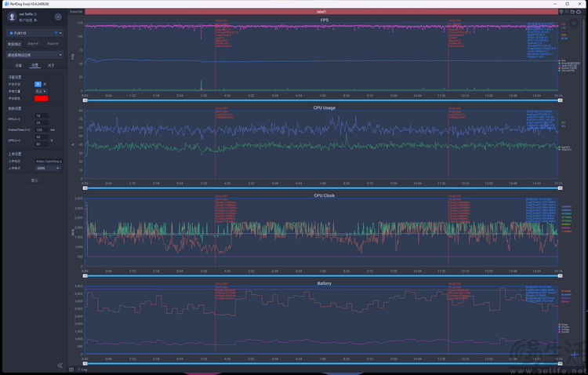This screenshot has height=375, width=588.
Task: Toggle the floating window switch to on
Action: coord(38,84)
